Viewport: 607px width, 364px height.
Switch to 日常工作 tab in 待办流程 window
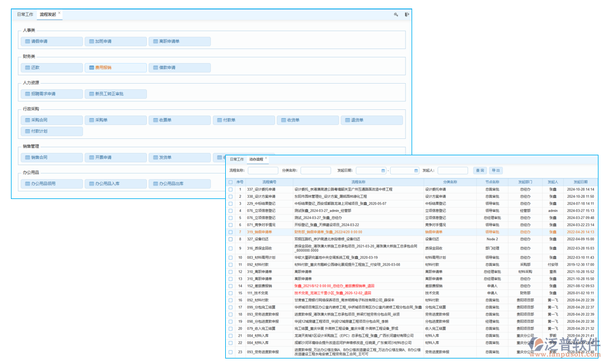tap(237, 160)
